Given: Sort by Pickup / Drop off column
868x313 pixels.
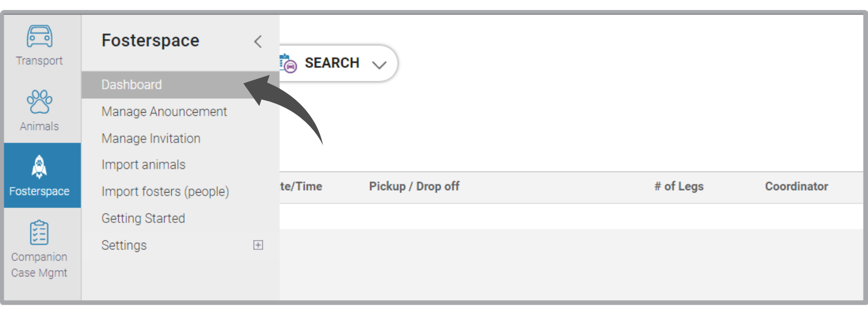Looking at the screenshot, I should (414, 186).
